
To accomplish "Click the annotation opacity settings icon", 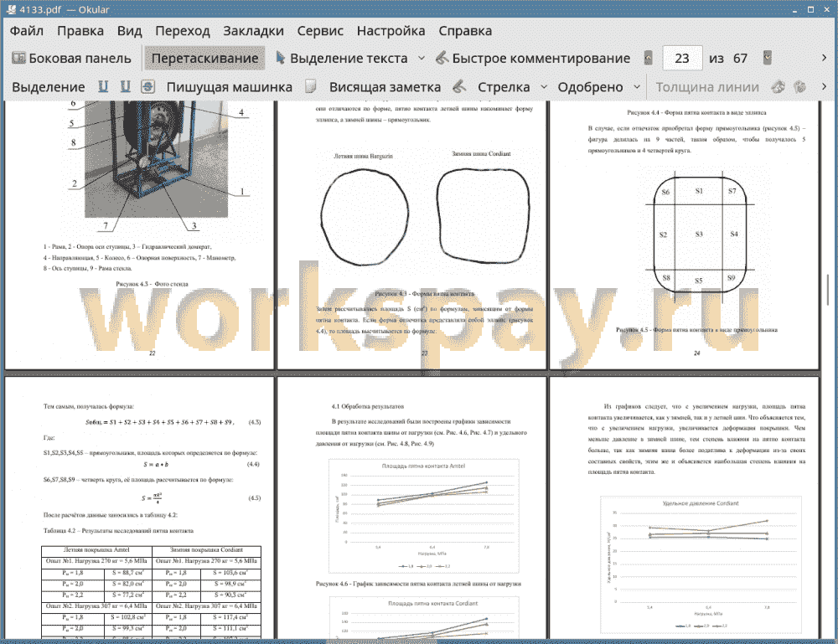I will 800,86.
